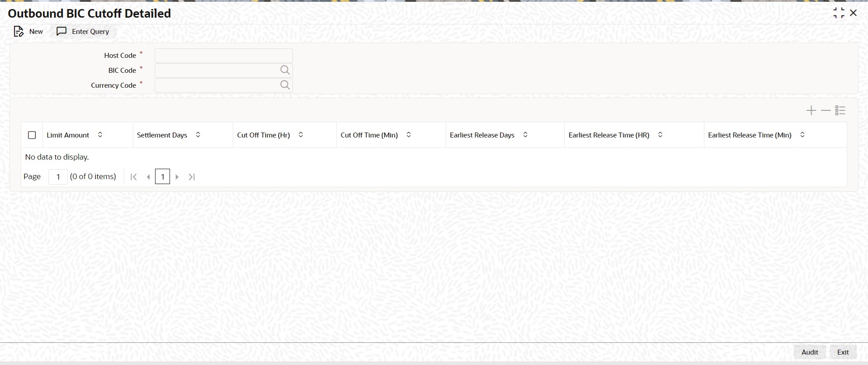Minimize the Outbound BIC Cutoff screen
The image size is (868, 365).
click(x=839, y=13)
